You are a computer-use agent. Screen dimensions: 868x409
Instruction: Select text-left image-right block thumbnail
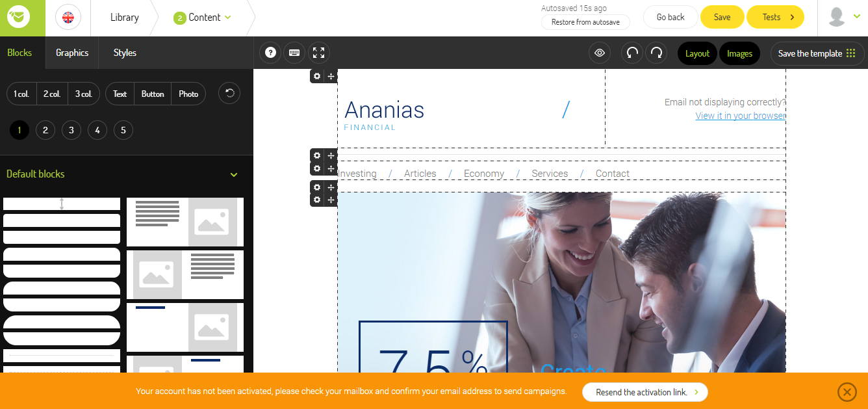click(x=185, y=222)
